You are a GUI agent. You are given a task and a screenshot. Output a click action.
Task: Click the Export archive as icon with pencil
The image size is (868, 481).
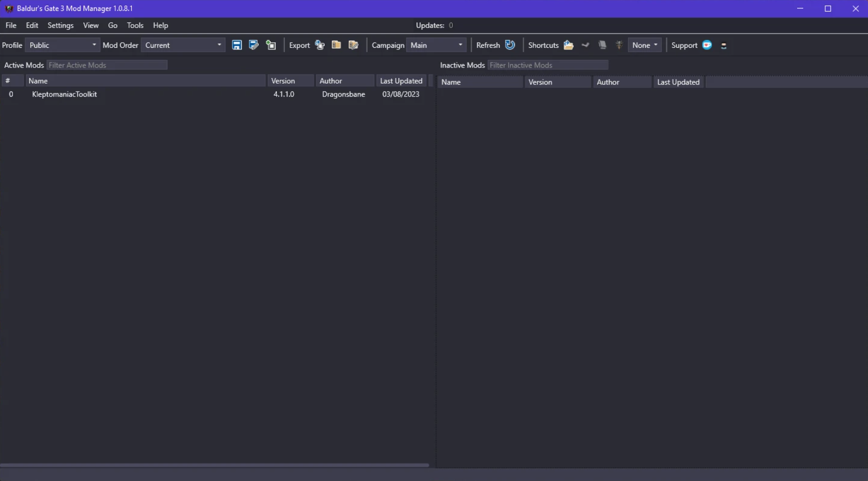point(353,45)
